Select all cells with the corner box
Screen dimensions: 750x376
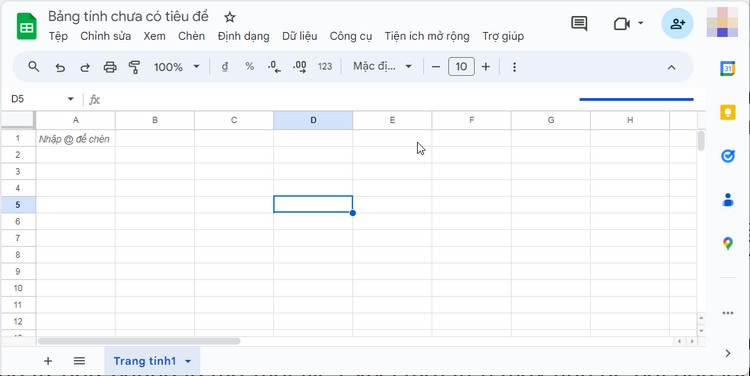coord(18,120)
